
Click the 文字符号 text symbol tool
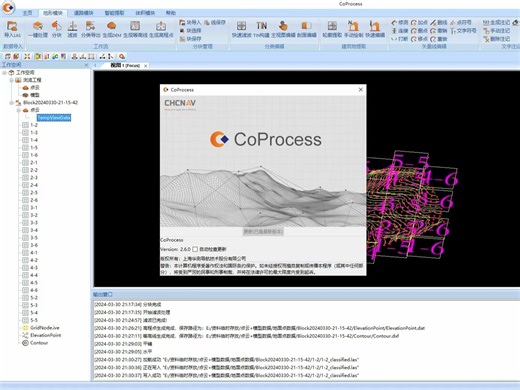pos(463,31)
